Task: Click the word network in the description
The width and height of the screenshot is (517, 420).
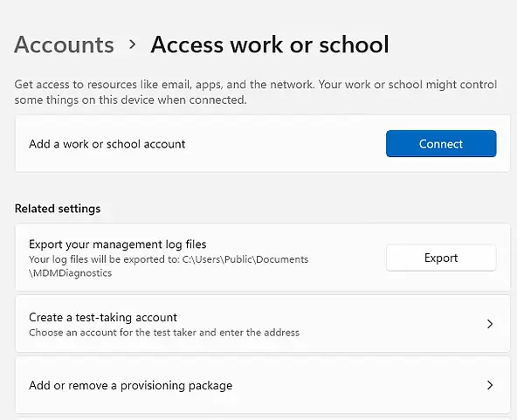Action: point(293,85)
